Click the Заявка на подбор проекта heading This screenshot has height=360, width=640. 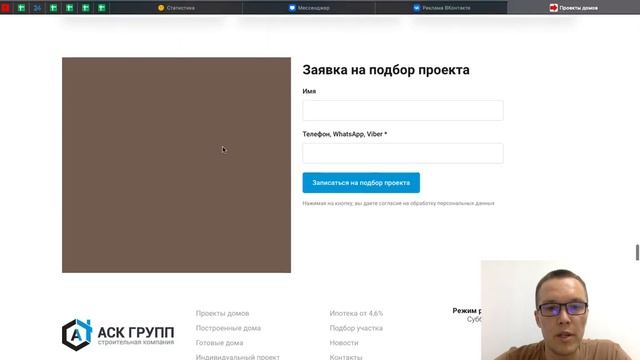(386, 70)
